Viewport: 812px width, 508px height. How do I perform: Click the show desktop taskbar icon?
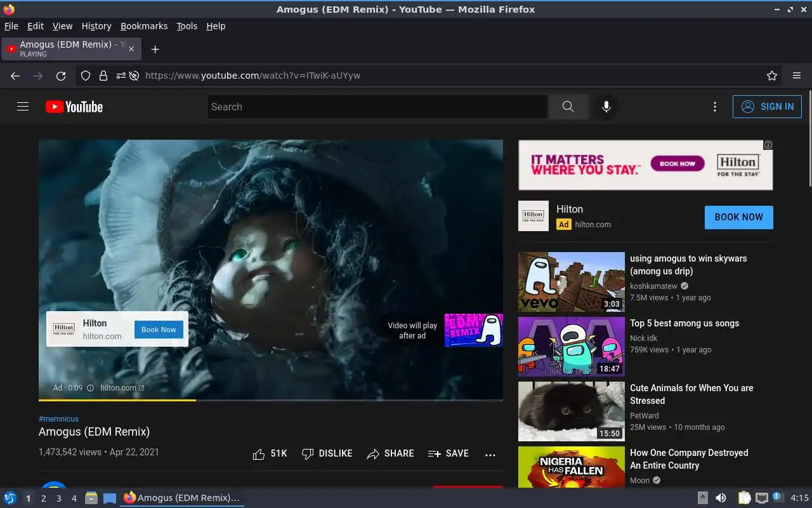(109, 498)
